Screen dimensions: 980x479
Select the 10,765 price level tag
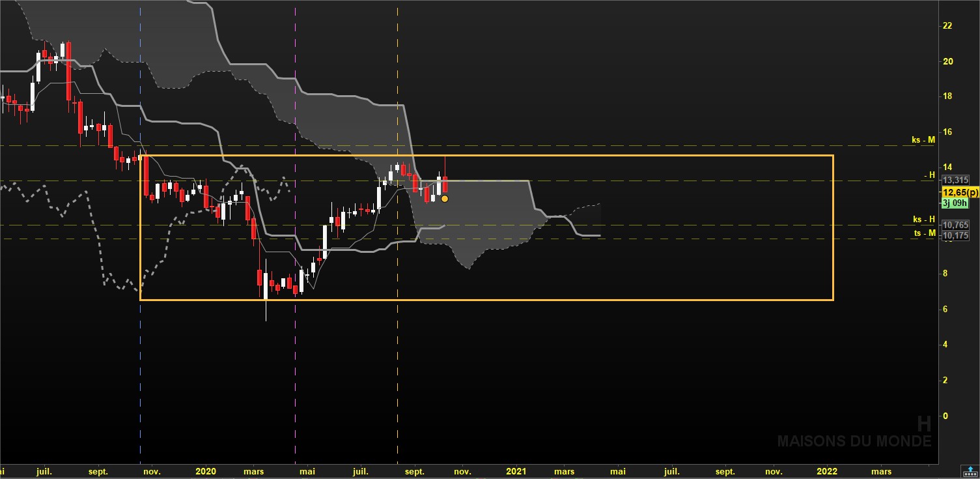[956, 225]
